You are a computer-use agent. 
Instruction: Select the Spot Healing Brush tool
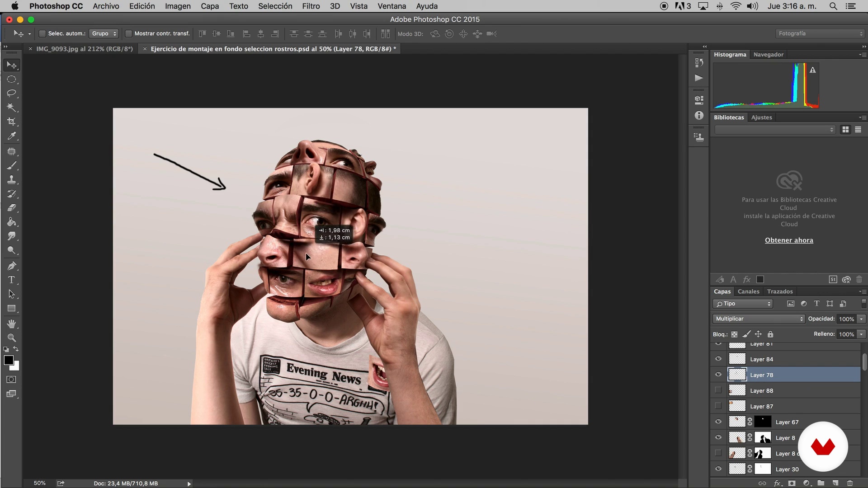point(12,151)
